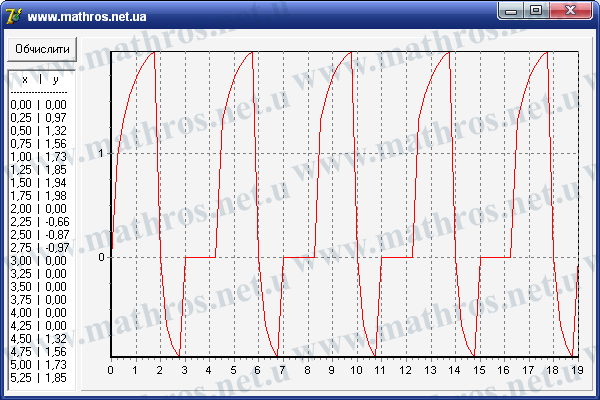Select row '0,75 | 1,56'
Image resolution: width=600 pixels, height=400 pixels.
39,144
